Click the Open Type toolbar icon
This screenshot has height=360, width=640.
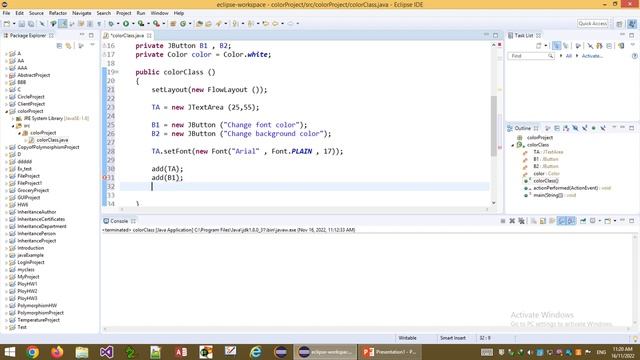click(199, 24)
